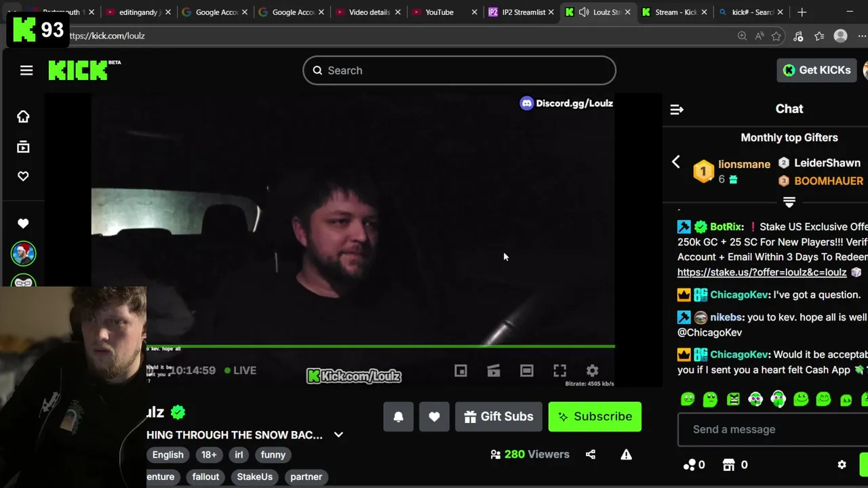Click the nikebs username in chat
Viewport: 868px width, 488px height.
pyautogui.click(x=726, y=317)
